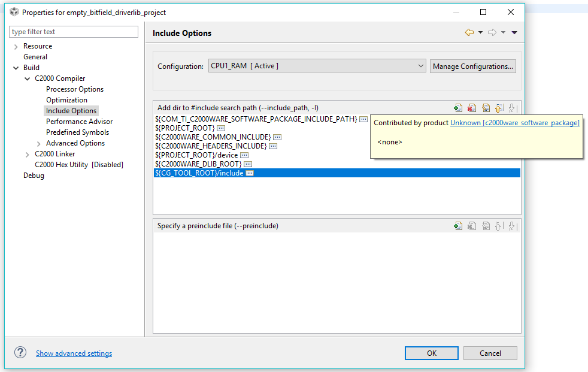The image size is (588, 372).
Task: Select ${PROJECT_ROOT} include path entry
Action: 185,128
